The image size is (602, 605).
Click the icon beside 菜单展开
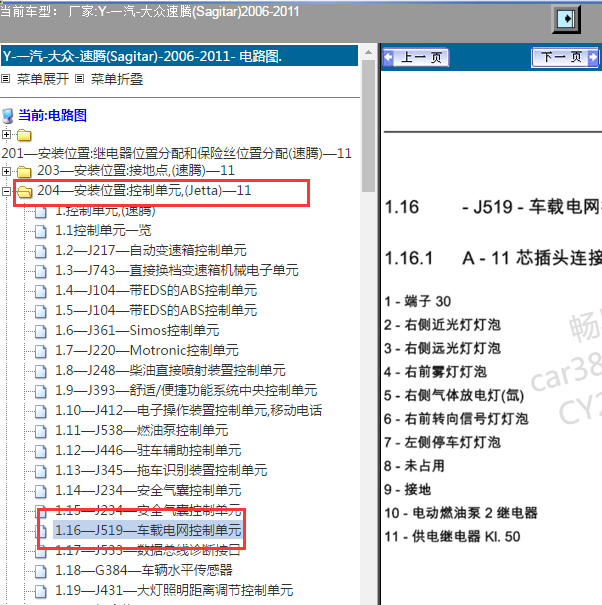5,79
